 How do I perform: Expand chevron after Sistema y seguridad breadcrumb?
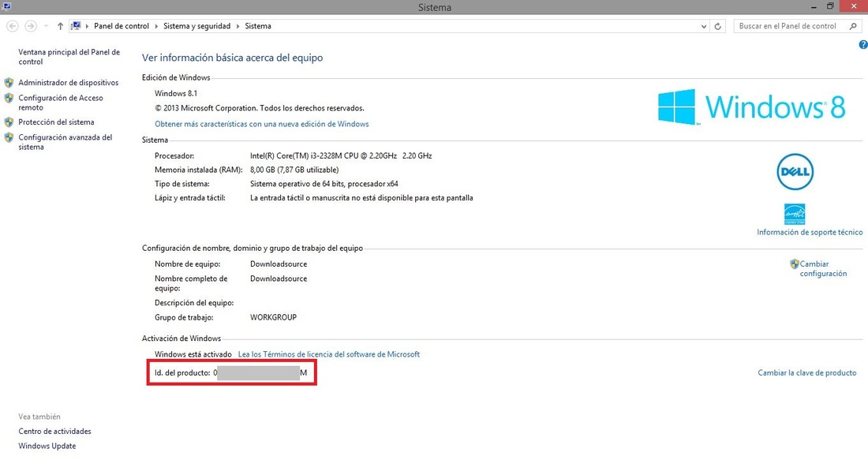[x=238, y=26]
